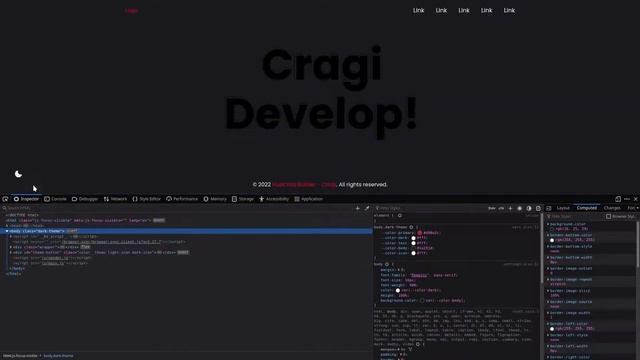Viewport: 640px width, 360px height.
Task: Close the DevTools panel
Action: coord(636,199)
